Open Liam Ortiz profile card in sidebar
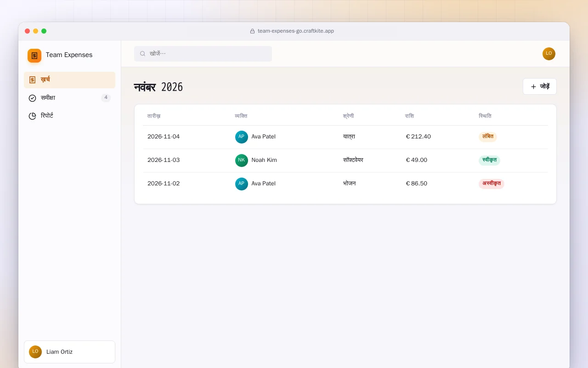This screenshot has height=368, width=588. coord(69,352)
